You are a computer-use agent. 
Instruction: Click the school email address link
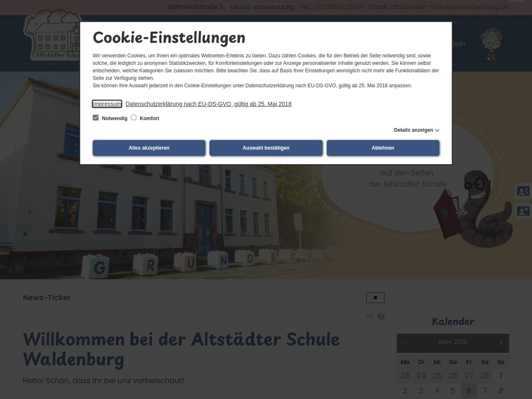point(449,7)
